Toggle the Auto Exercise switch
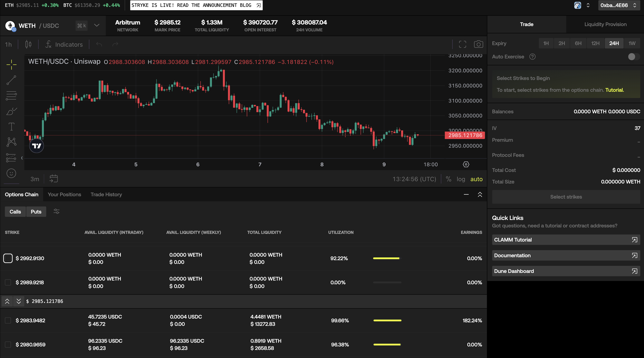The width and height of the screenshot is (644, 358). [x=634, y=56]
